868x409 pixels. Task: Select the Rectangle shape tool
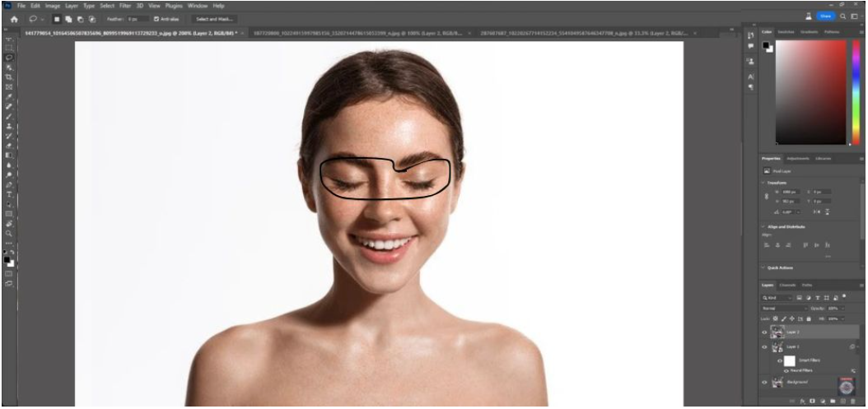point(9,214)
